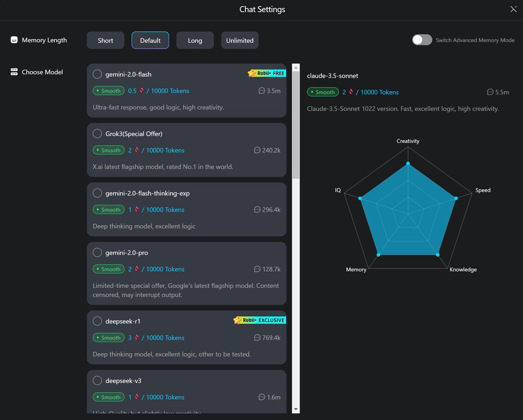Click the chat count icon for Grok3
This screenshot has height=420, width=523.
257,150
